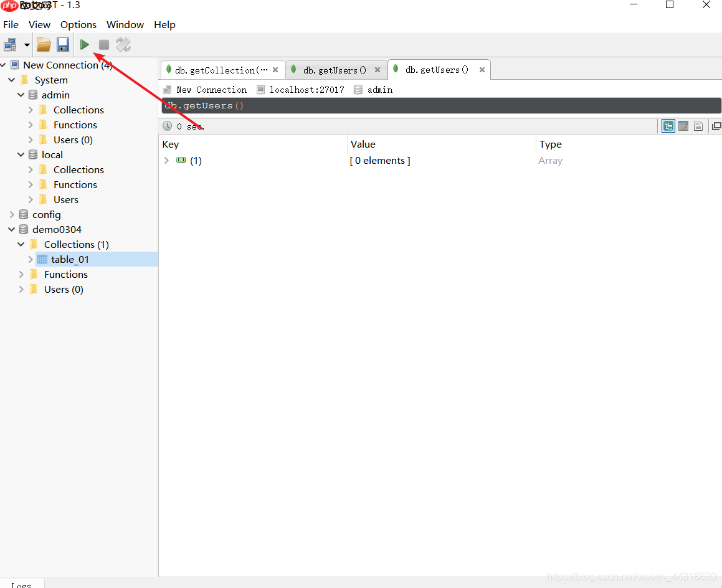Click Users (0) folder icon under demo0304

click(x=34, y=289)
